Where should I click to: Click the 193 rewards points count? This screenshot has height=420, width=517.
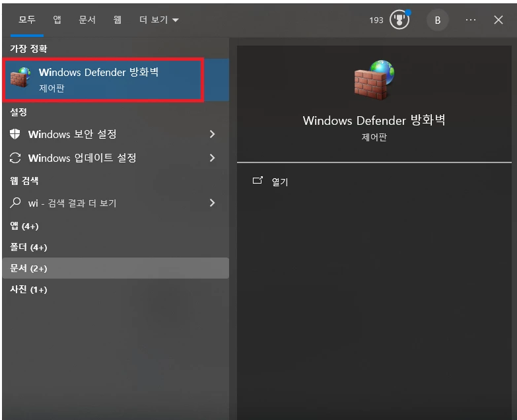(x=376, y=20)
